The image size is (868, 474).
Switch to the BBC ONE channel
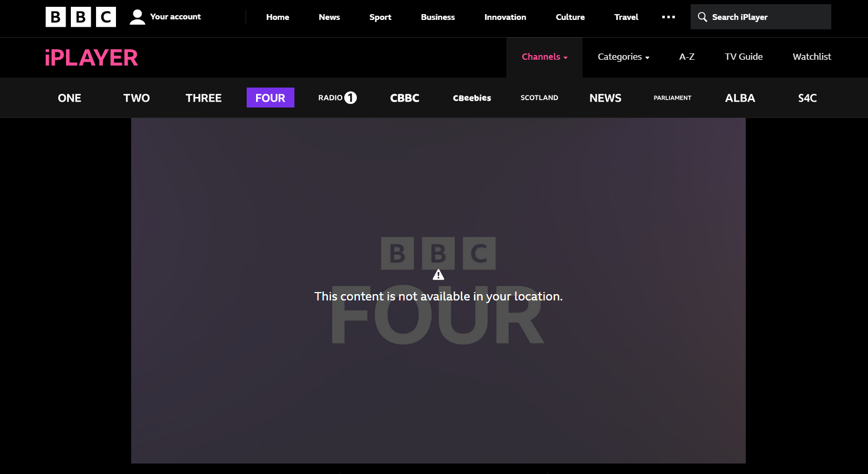coord(69,98)
